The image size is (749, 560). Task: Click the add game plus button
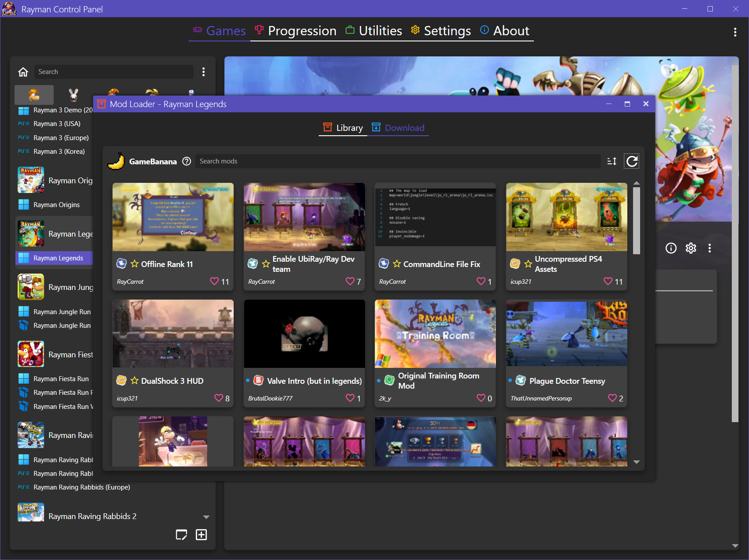(x=201, y=535)
